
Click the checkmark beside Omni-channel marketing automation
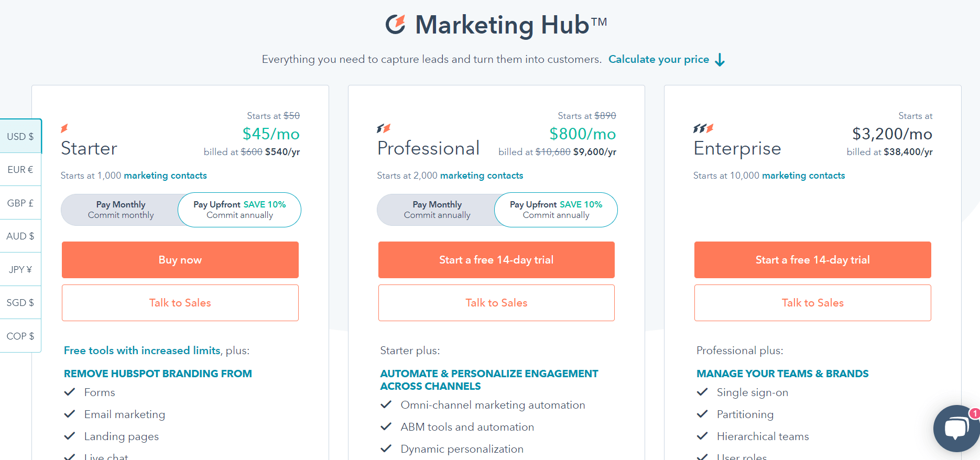tap(386, 404)
